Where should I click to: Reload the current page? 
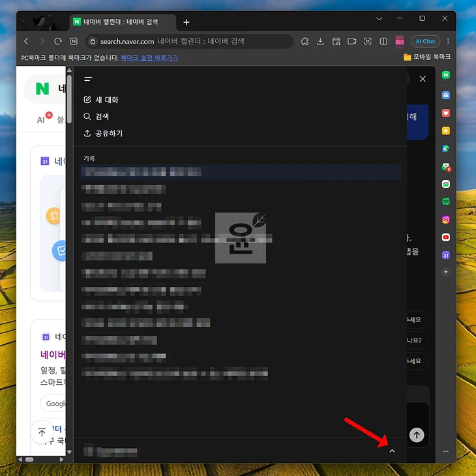(57, 41)
